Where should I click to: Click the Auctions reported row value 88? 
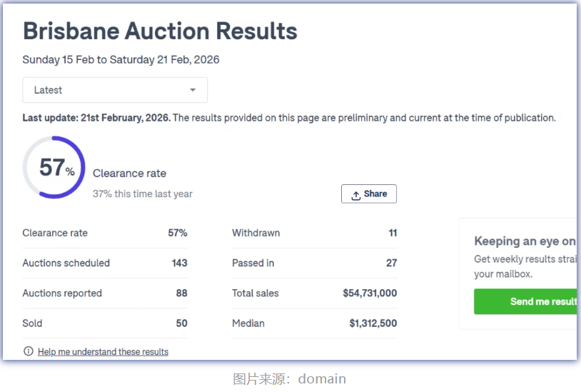[181, 293]
